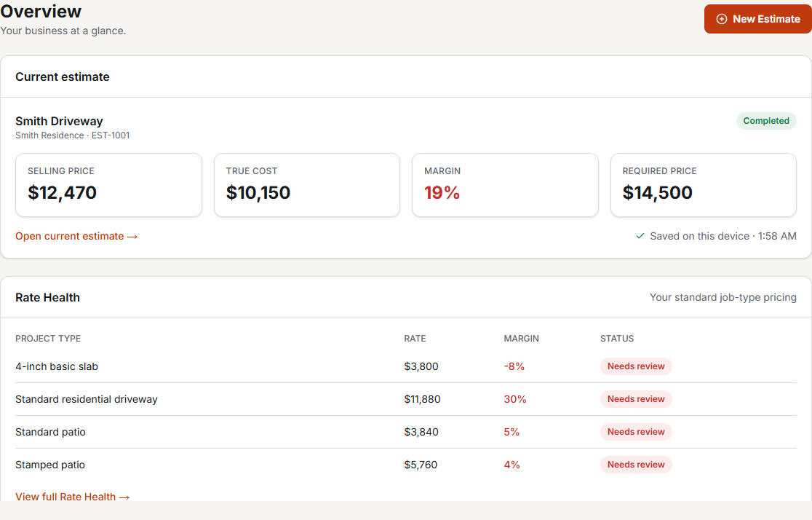The width and height of the screenshot is (812, 520).
Task: View full Rate Health link
Action: (x=72, y=497)
